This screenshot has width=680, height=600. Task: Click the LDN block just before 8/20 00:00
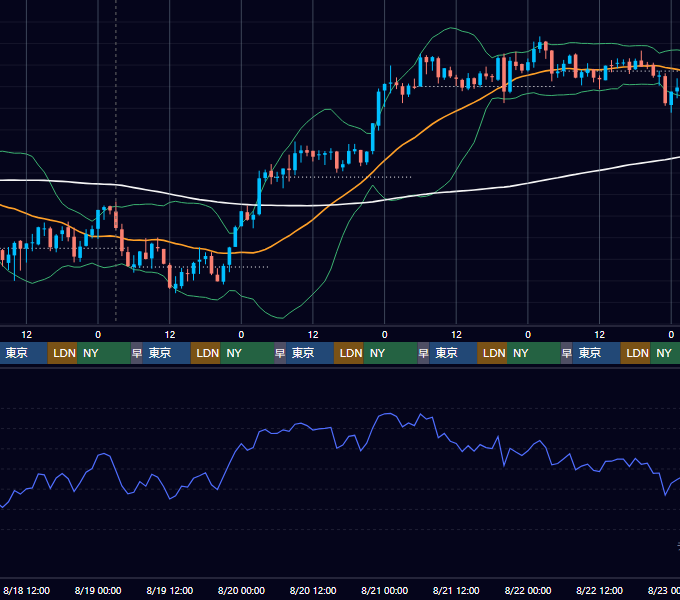click(206, 353)
